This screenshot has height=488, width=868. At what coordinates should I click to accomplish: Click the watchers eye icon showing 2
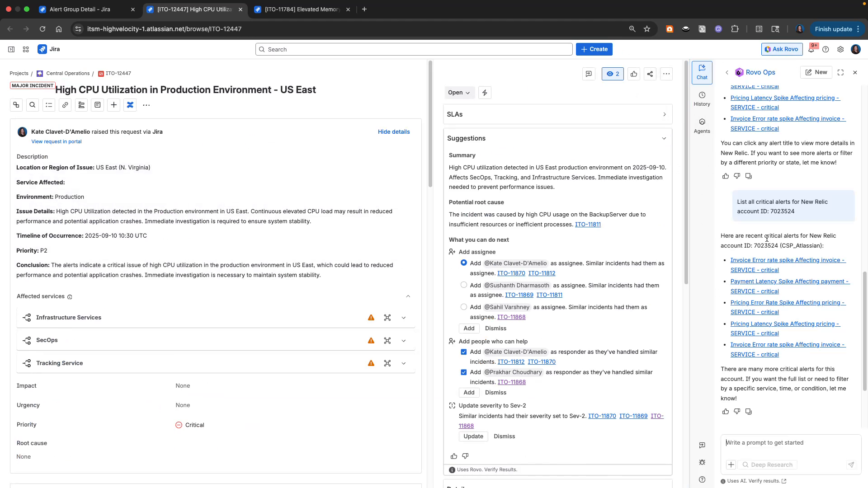tap(612, 74)
